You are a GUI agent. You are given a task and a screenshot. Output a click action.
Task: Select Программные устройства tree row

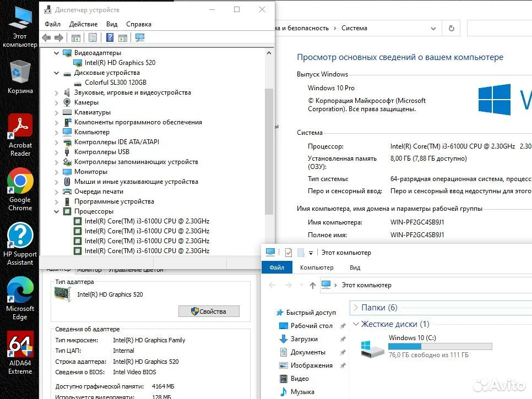coord(114,202)
